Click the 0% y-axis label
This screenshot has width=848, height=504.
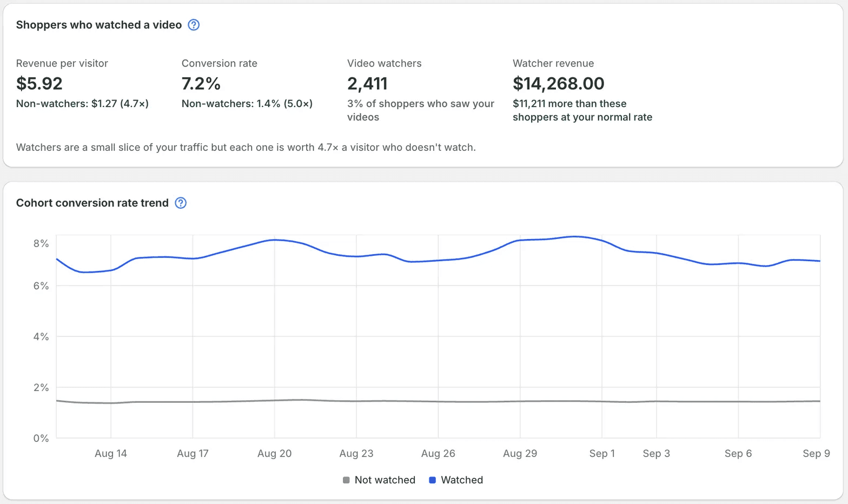(x=41, y=438)
